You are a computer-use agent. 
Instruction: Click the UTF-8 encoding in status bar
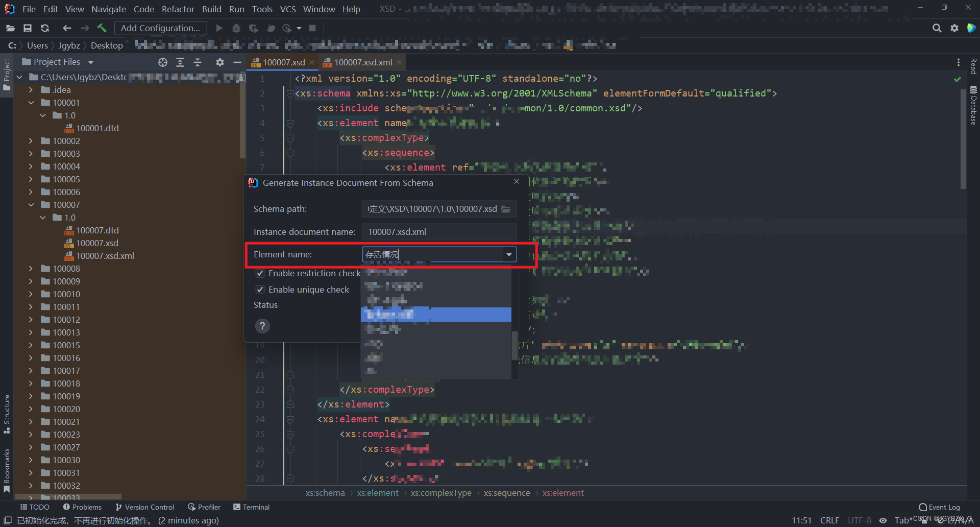click(x=860, y=520)
